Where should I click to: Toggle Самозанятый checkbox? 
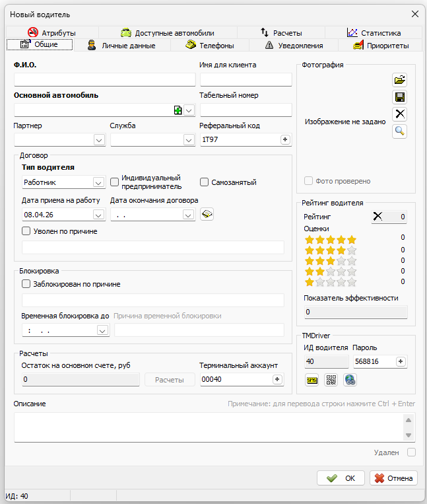pyautogui.click(x=204, y=182)
